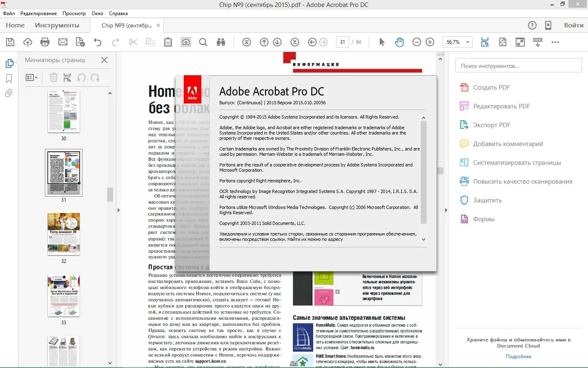The image size is (588, 368).
Task: Click the send by email envelope icon
Action: click(x=63, y=42)
